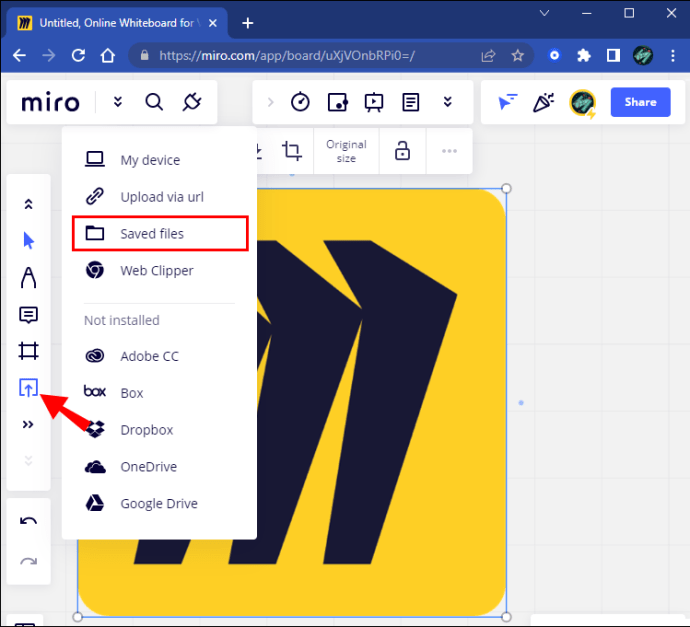Go to browser home page
Viewport: 690px width, 627px height.
pyautogui.click(x=108, y=56)
